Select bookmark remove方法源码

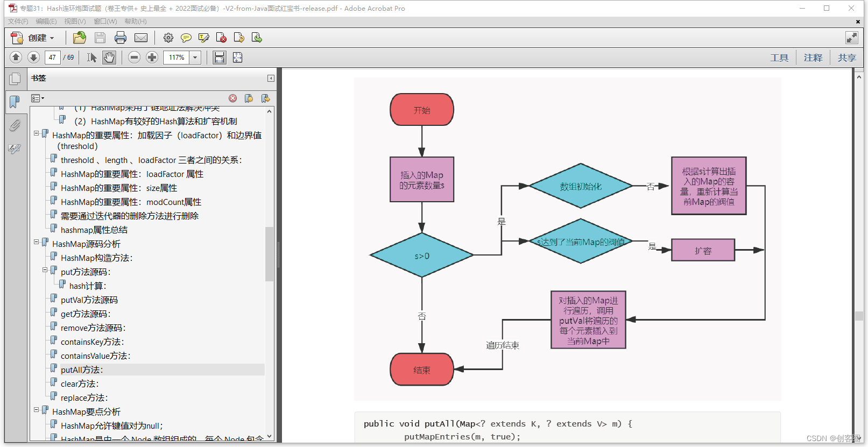93,328
